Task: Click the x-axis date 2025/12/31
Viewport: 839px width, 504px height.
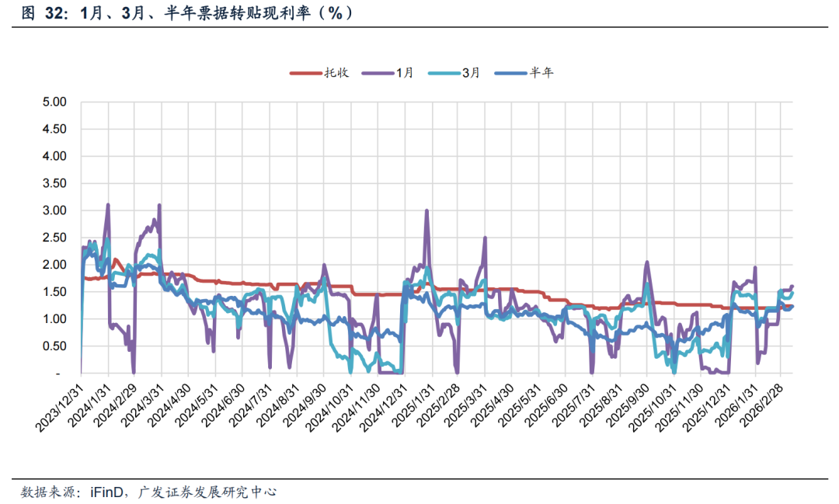Action: pyautogui.click(x=706, y=408)
